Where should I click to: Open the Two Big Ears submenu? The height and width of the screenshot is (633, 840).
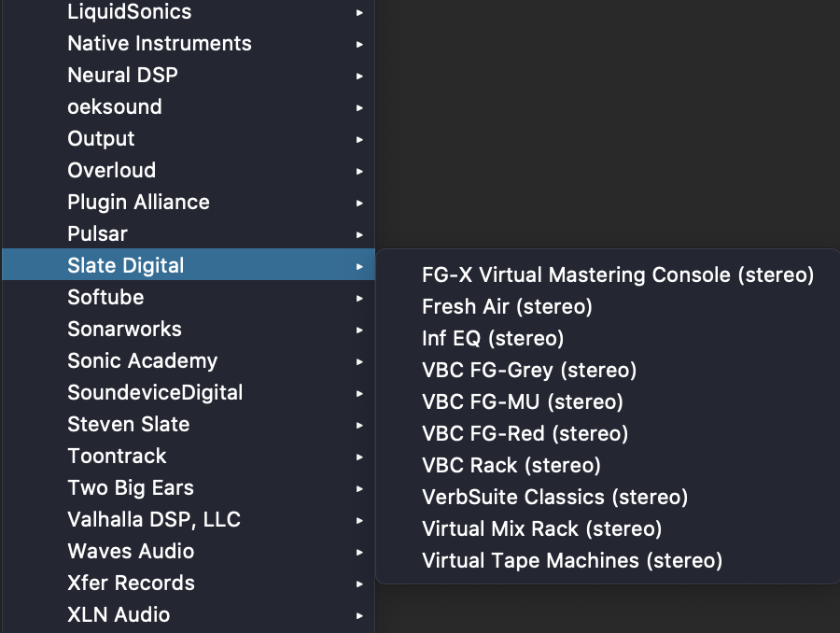(188, 487)
